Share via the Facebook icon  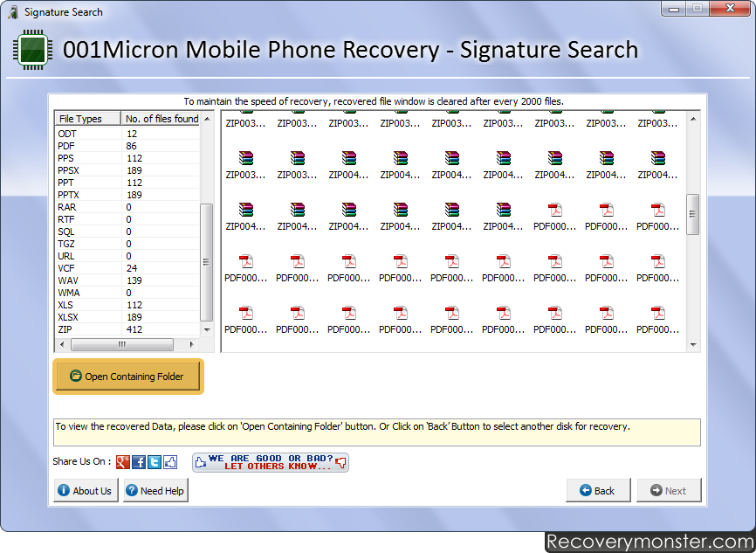coord(139,462)
